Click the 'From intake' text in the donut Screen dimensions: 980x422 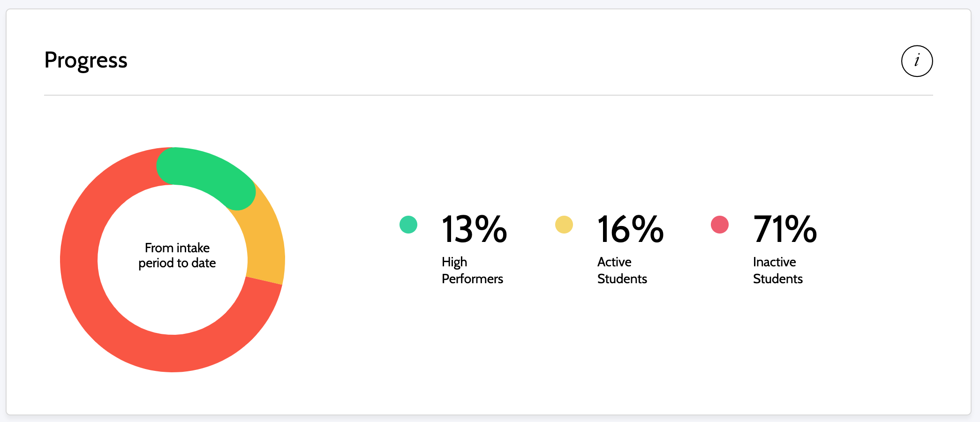click(177, 248)
